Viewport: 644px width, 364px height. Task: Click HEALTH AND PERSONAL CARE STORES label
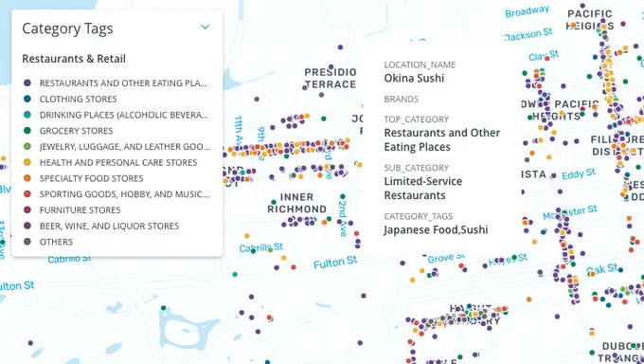point(118,162)
